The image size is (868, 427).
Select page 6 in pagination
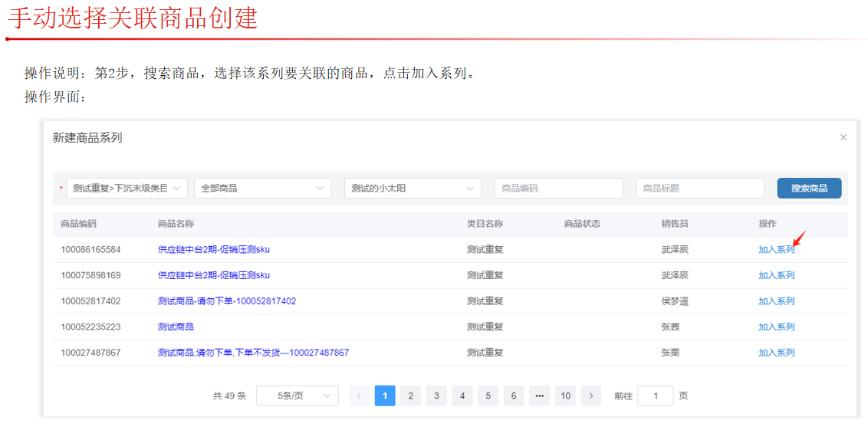[513, 396]
